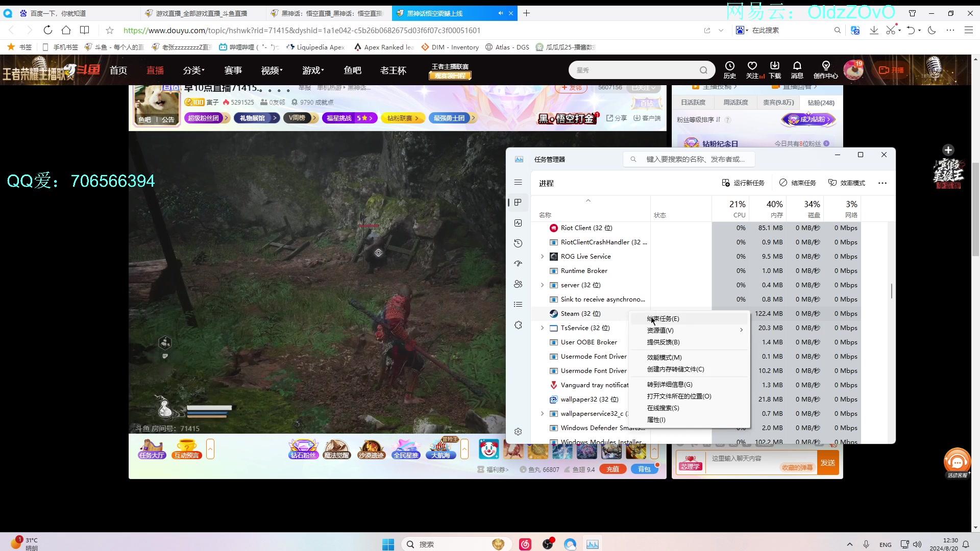The width and height of the screenshot is (980, 551).
Task: Click 成为钻粉 button
Action: coord(808,119)
